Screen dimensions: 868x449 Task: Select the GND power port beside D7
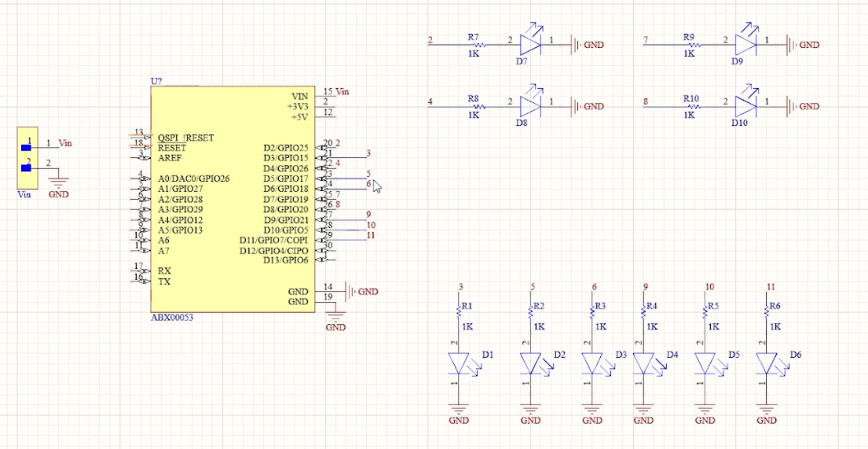coord(588,45)
